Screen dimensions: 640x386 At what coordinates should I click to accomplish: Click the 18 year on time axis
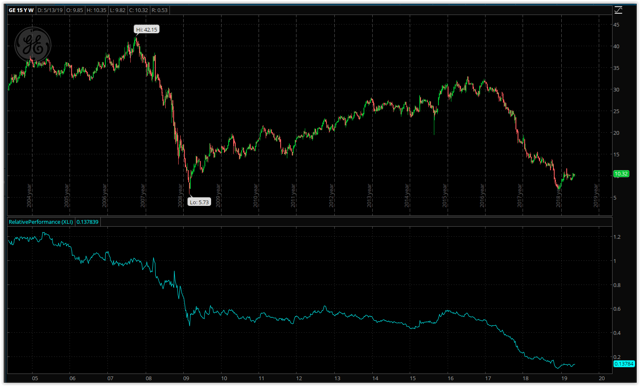point(526,378)
